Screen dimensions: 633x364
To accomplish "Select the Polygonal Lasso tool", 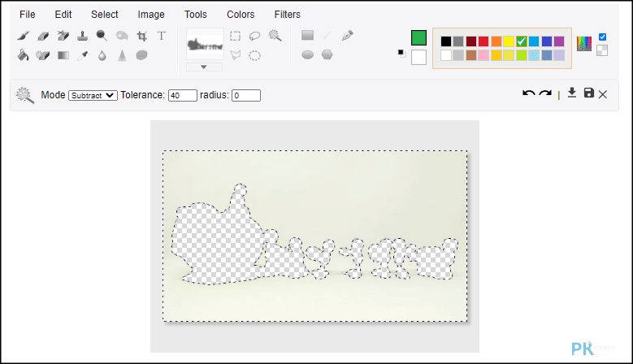I will [236, 55].
